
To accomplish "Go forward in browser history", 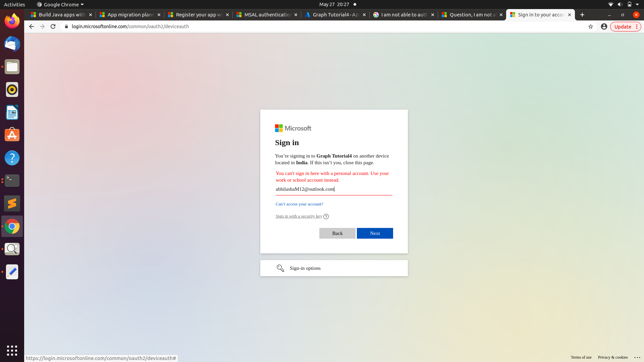I will tap(42, 26).
